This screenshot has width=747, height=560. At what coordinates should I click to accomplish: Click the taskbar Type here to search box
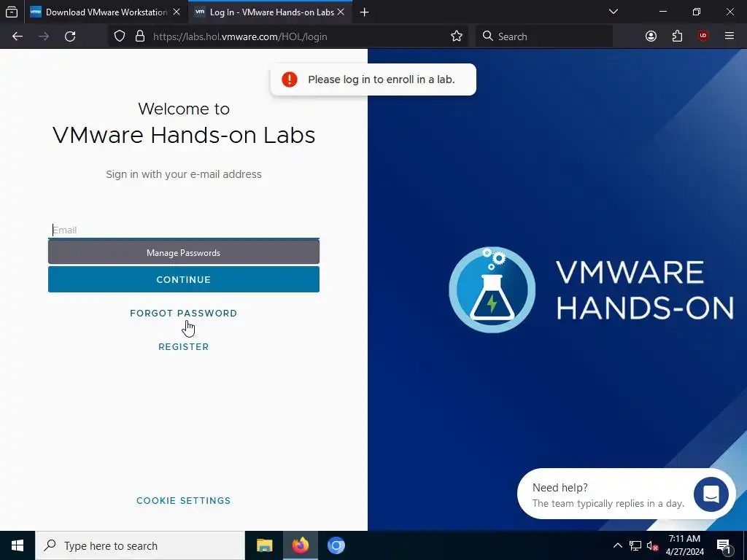[x=140, y=545]
